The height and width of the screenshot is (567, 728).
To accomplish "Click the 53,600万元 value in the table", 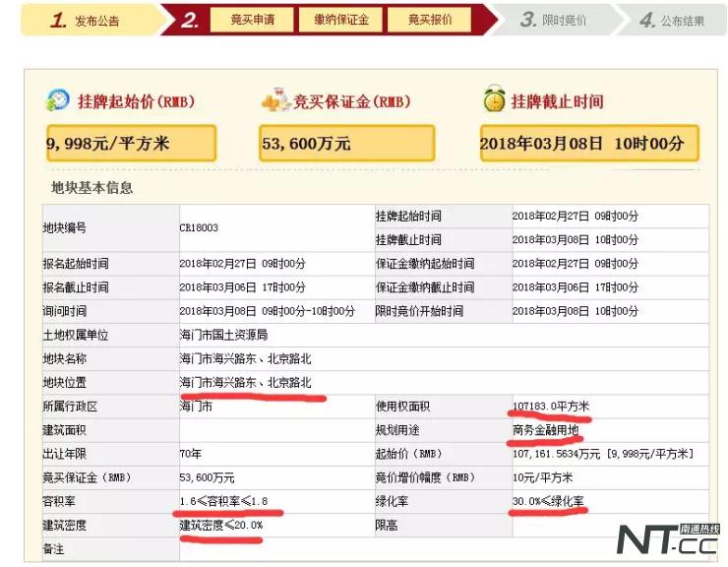I will pos(207,477).
